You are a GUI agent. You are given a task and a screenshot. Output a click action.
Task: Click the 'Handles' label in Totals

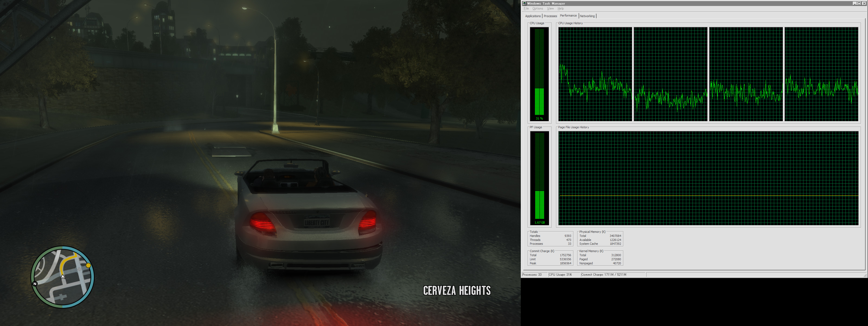tap(535, 236)
